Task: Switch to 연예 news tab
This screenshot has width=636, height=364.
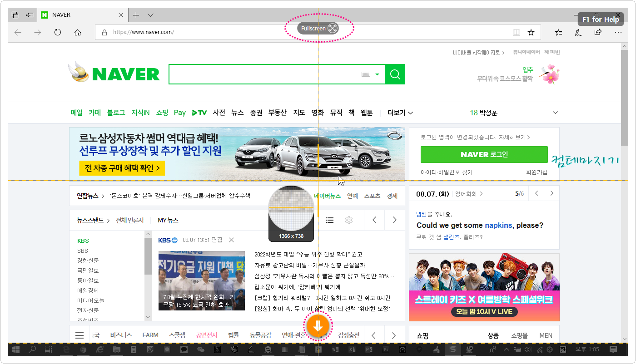Action: coord(353,196)
